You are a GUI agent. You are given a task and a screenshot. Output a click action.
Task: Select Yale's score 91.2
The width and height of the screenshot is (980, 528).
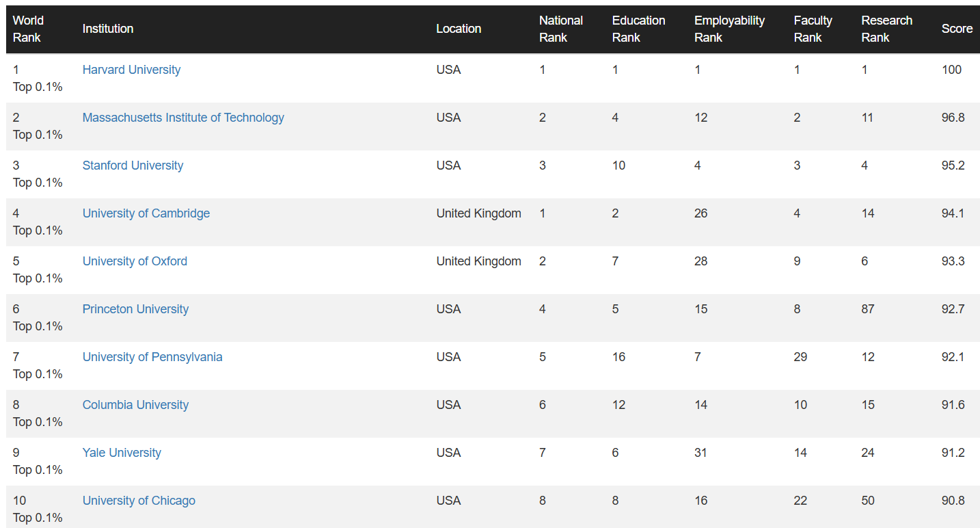[953, 453]
